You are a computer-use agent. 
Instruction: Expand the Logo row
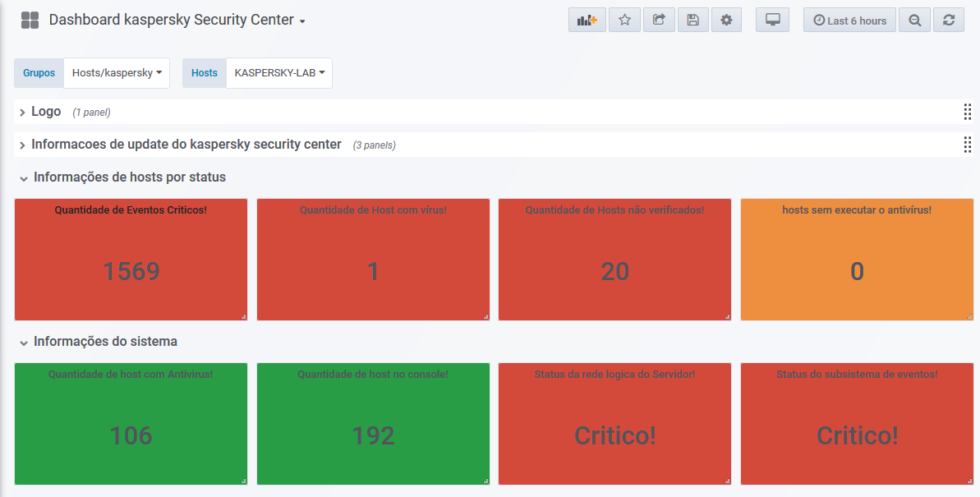(45, 112)
